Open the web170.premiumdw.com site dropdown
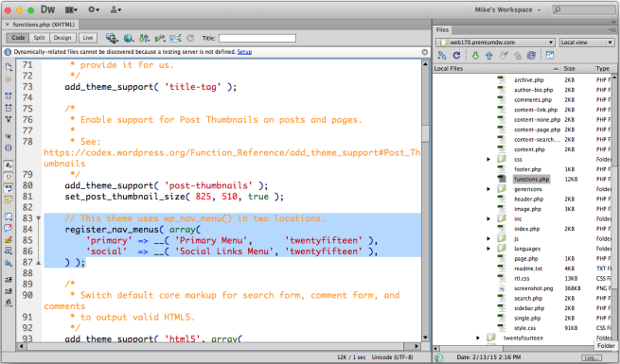 495,43
